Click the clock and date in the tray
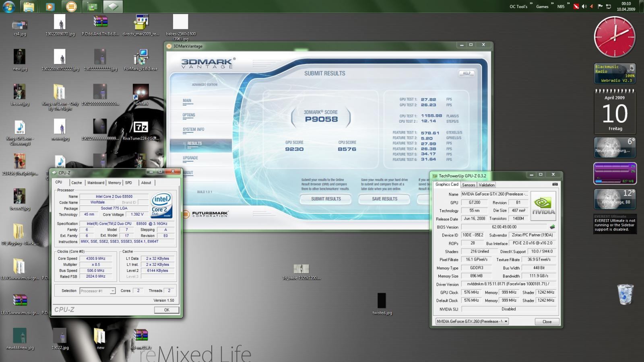Viewport: 644px width, 362px height. pyautogui.click(x=626, y=6)
